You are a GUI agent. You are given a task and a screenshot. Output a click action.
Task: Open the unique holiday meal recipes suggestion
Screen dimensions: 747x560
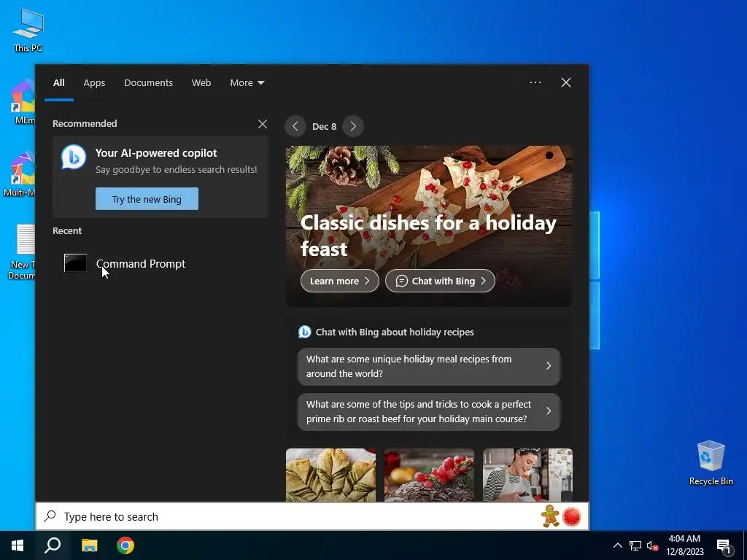429,366
